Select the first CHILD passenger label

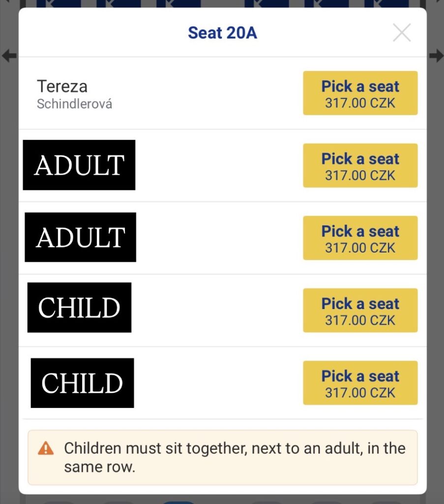coord(79,308)
